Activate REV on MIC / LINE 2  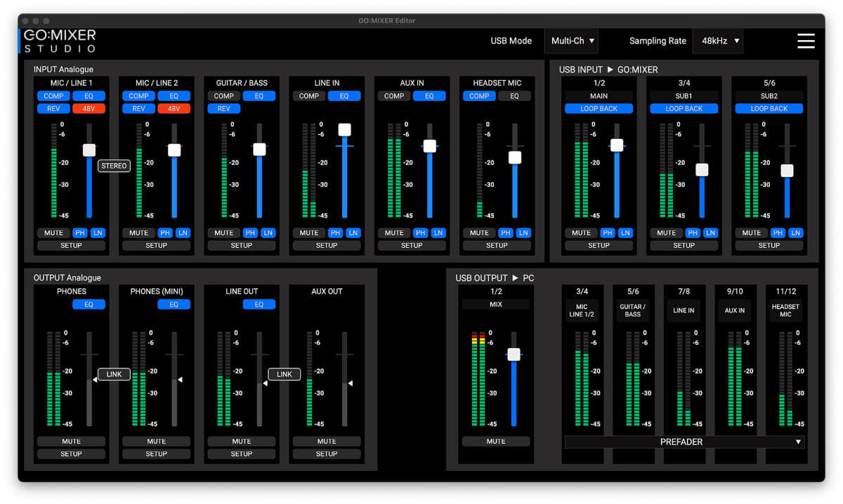click(x=138, y=108)
